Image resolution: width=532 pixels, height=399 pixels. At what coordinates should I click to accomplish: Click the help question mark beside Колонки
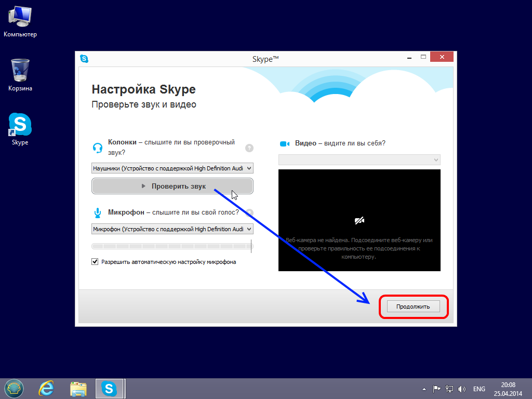pos(249,148)
